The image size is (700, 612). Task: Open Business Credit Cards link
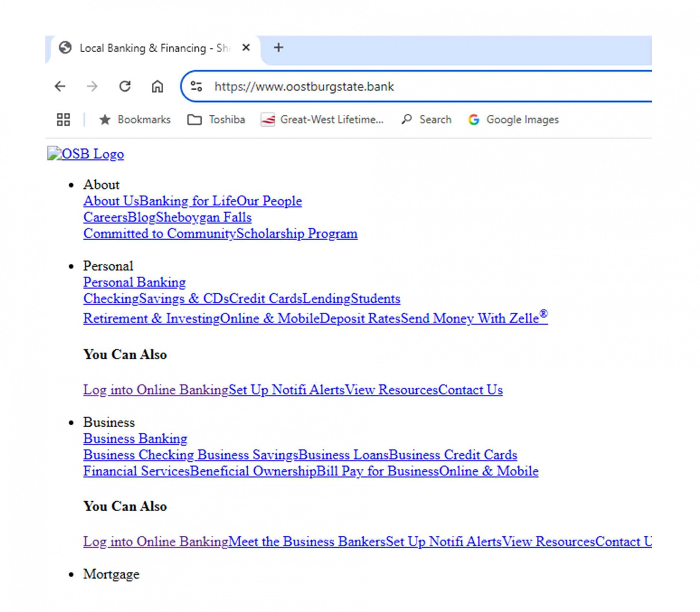(453, 455)
